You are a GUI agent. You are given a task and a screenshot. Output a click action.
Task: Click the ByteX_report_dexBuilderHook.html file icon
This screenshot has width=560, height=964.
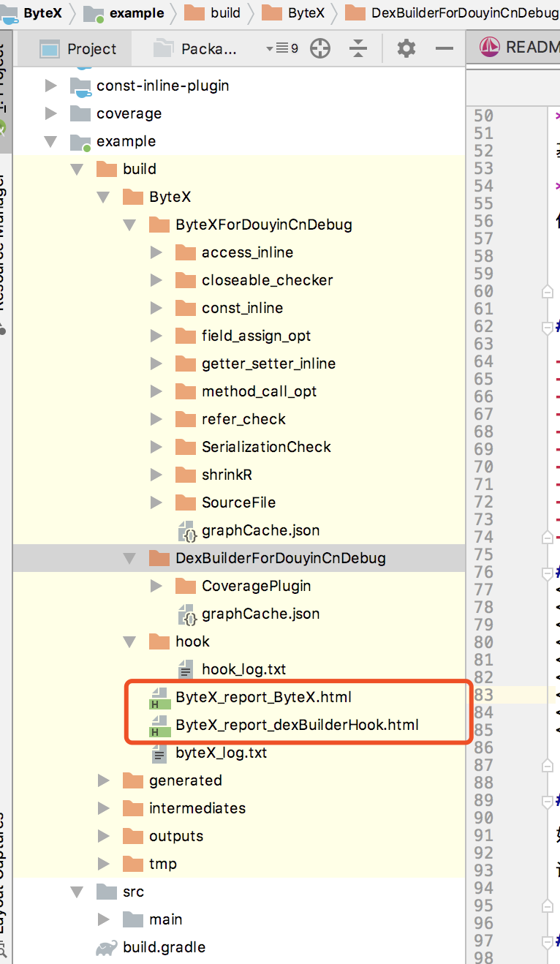[159, 726]
